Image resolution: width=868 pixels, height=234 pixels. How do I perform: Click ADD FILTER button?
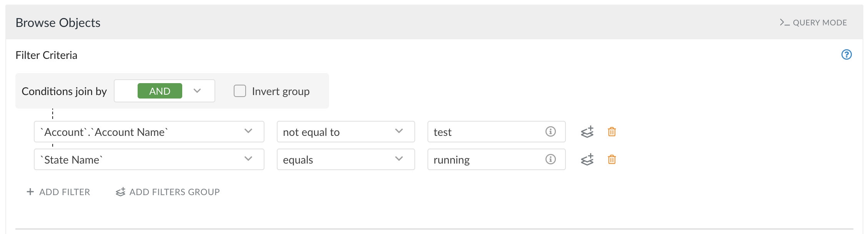[x=58, y=192]
